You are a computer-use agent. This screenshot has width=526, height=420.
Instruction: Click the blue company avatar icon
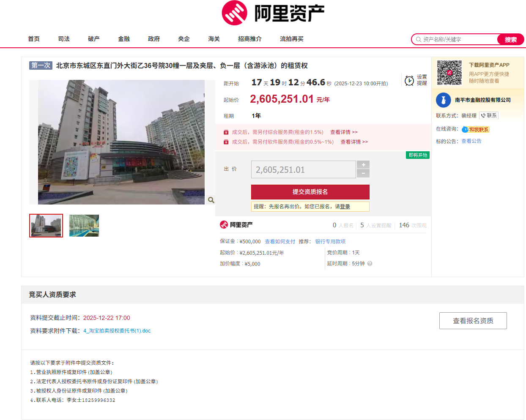pyautogui.click(x=444, y=100)
